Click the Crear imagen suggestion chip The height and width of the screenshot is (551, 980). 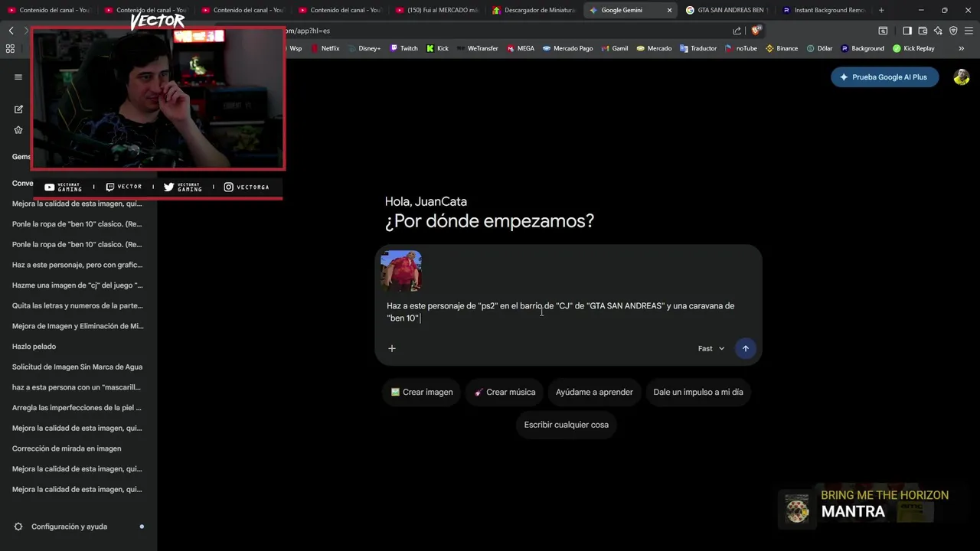coord(422,392)
